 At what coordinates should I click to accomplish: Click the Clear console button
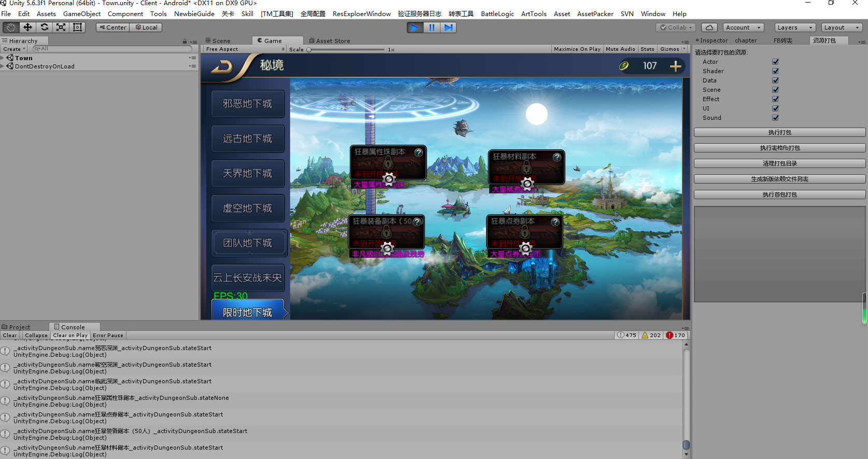pyautogui.click(x=10, y=336)
